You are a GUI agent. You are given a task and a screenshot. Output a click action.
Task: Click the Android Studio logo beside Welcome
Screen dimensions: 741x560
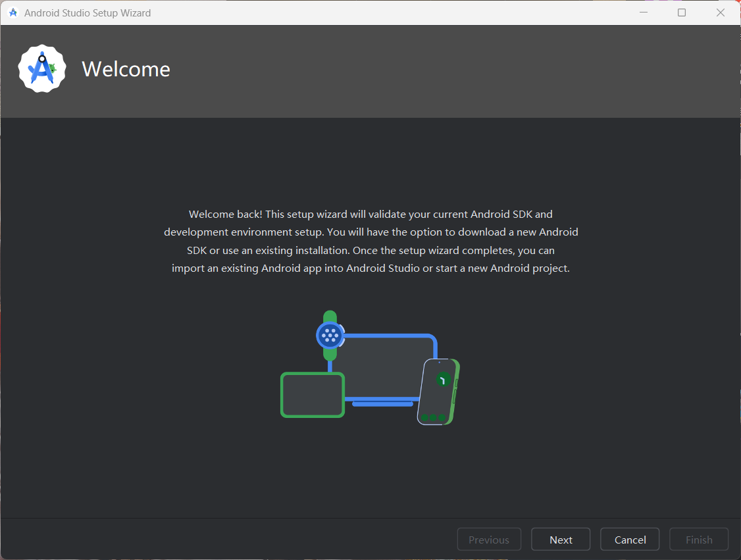[42, 68]
